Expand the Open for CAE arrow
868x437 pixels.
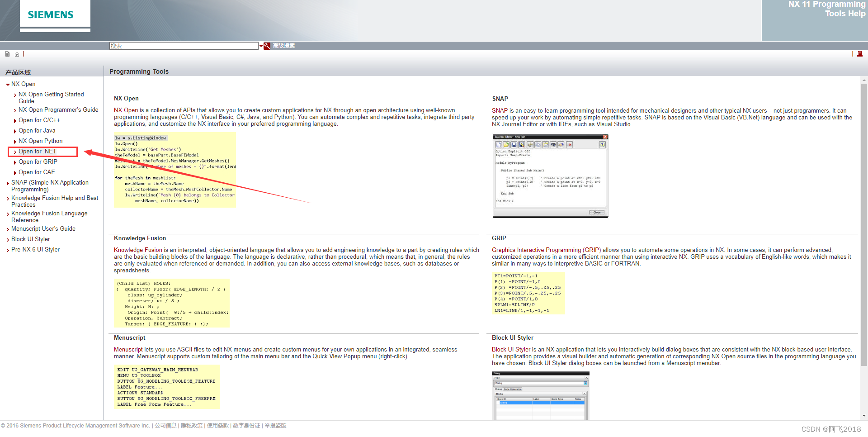click(15, 173)
